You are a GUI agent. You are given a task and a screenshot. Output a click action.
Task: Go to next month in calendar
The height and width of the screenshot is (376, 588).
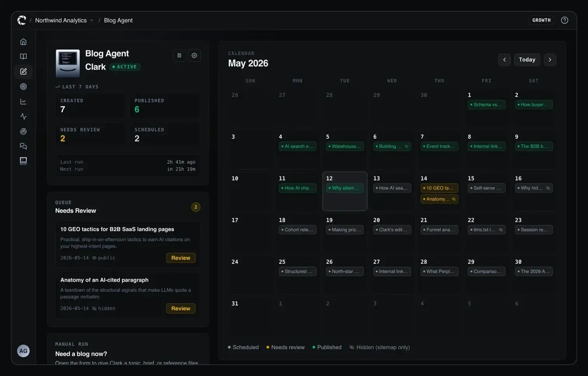click(x=550, y=60)
